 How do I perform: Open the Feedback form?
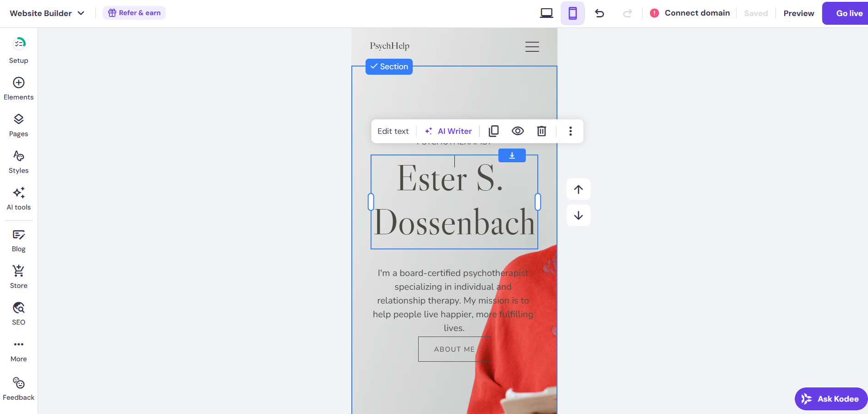tap(19, 389)
